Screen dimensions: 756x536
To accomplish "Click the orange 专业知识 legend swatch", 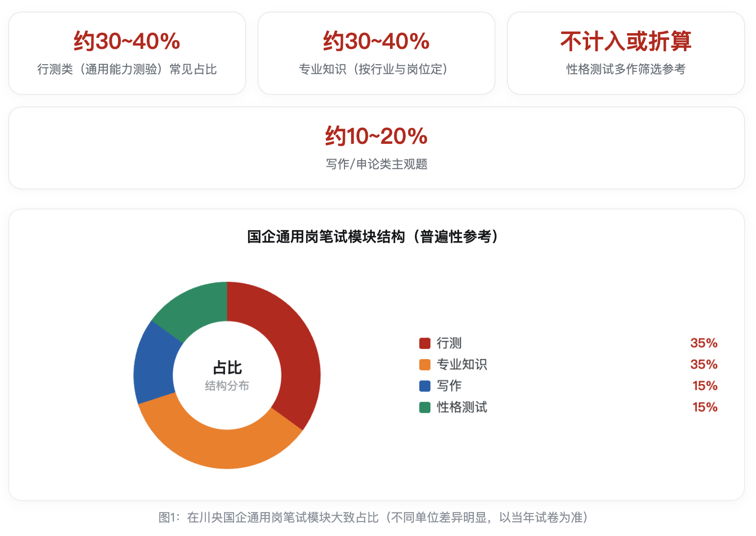I will 425,365.
